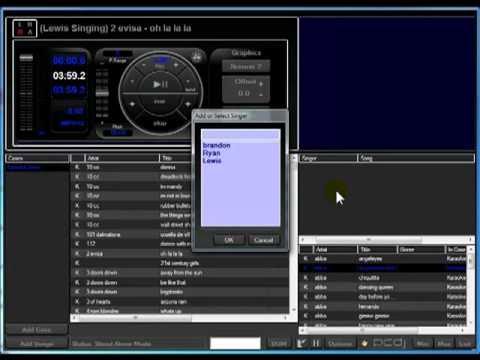Click the L/R channel icon beside the song title
The width and height of the screenshot is (480, 360).
(24, 28)
